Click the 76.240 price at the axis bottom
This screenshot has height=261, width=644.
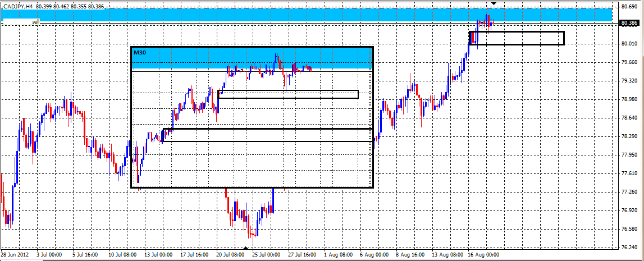pos(629,248)
